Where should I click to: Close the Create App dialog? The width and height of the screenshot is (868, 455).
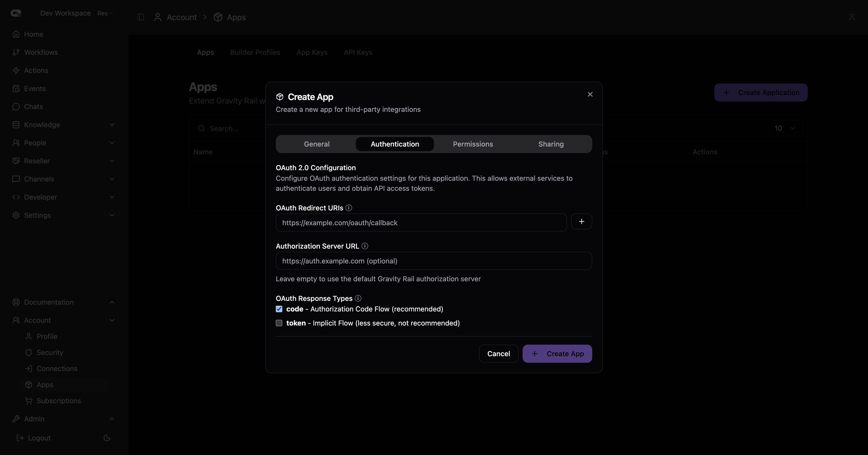coord(590,95)
